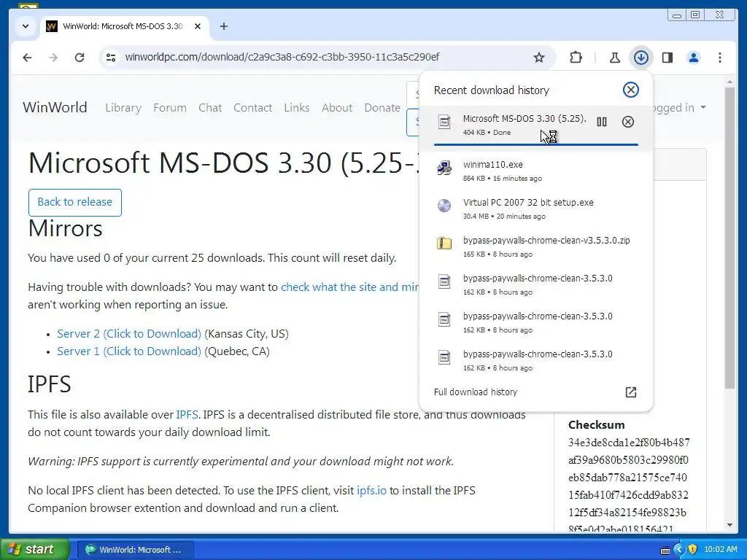Go back to the previous page
Screen dimensions: 747x560
click(27, 58)
